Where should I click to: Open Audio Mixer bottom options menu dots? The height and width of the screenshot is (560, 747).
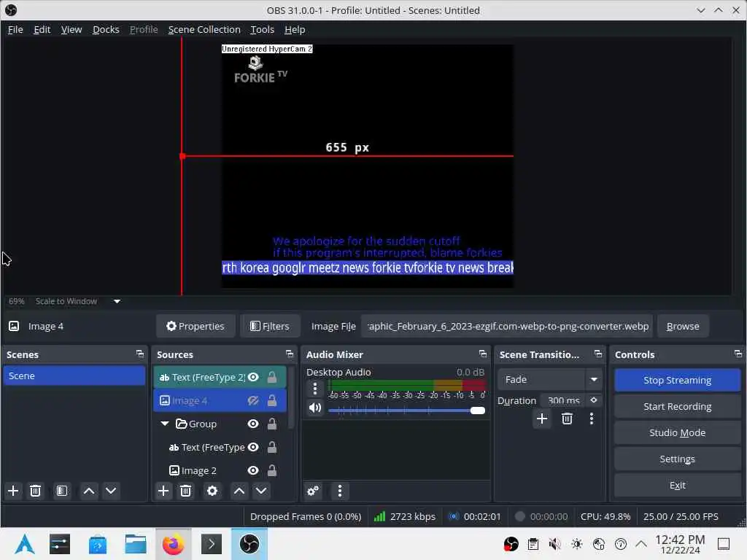(x=340, y=491)
